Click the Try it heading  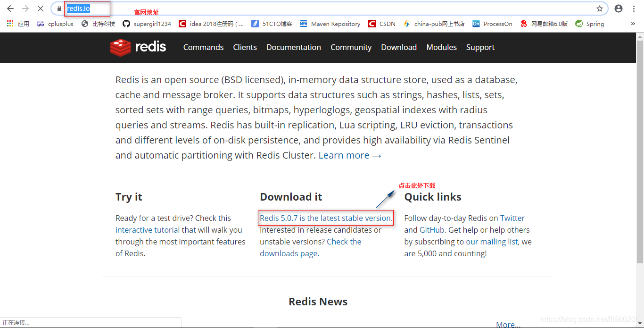tap(129, 197)
